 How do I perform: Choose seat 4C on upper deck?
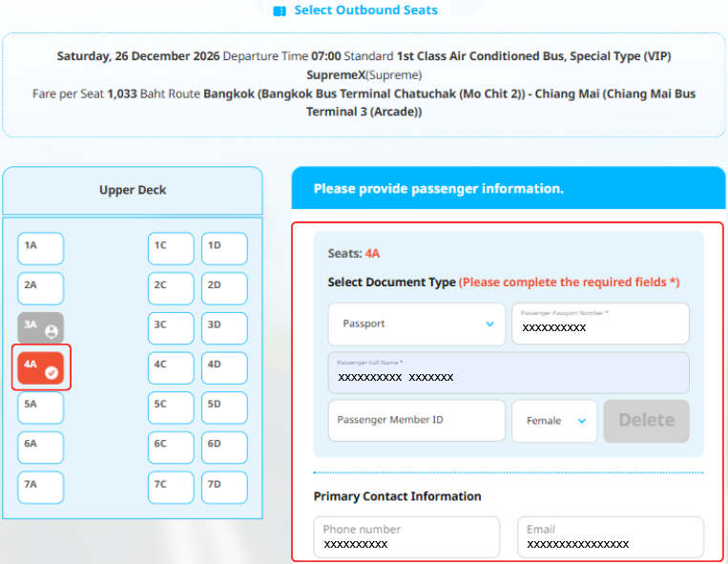click(x=171, y=368)
